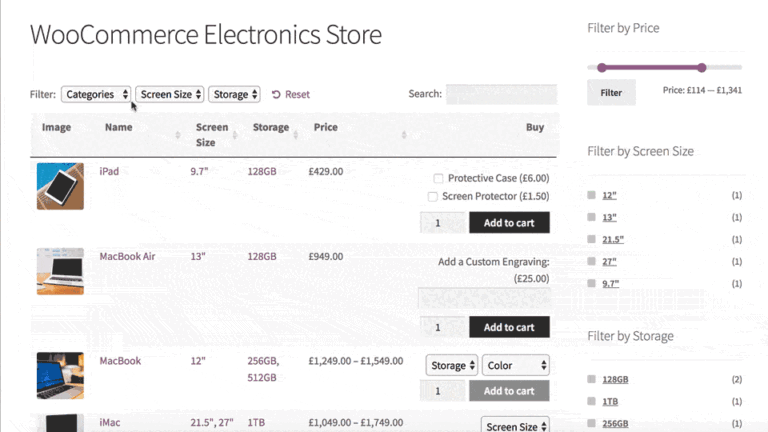Click the 12" filter link in sidebar
The height and width of the screenshot is (432, 768).
point(609,195)
